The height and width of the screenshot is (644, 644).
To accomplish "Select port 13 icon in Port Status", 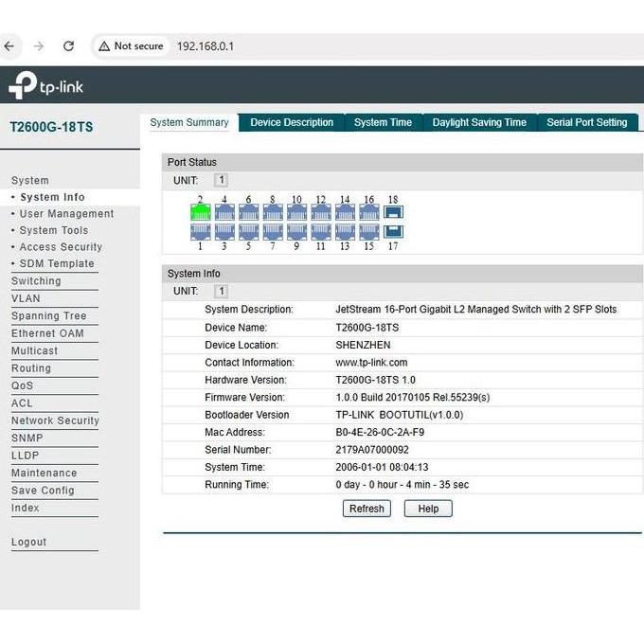I will point(345,232).
